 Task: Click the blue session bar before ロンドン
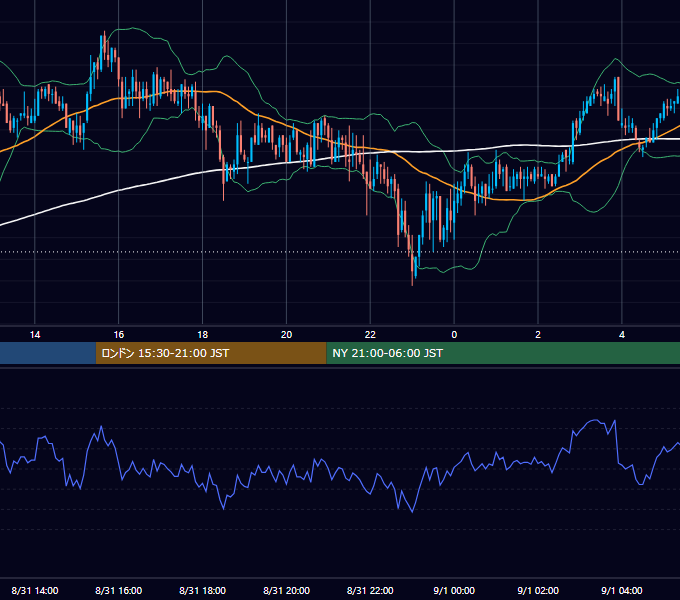[x=48, y=353]
